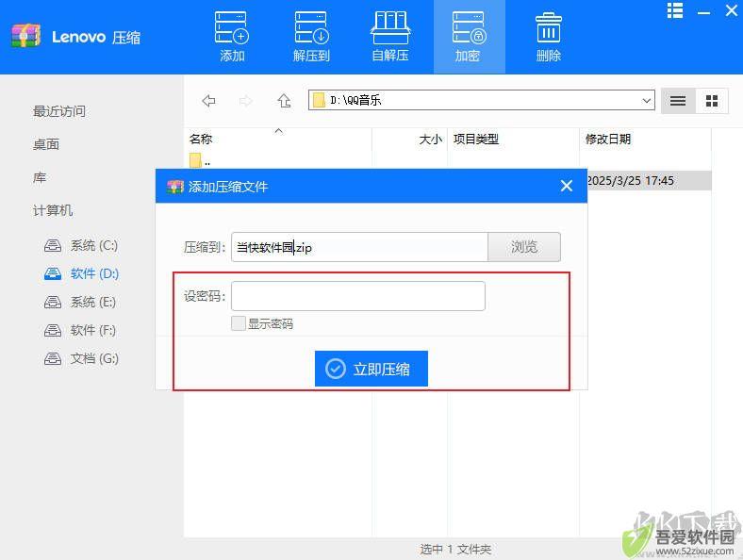Open 最近访问 in the sidebar
Image resolution: width=743 pixels, height=560 pixels.
[x=59, y=111]
